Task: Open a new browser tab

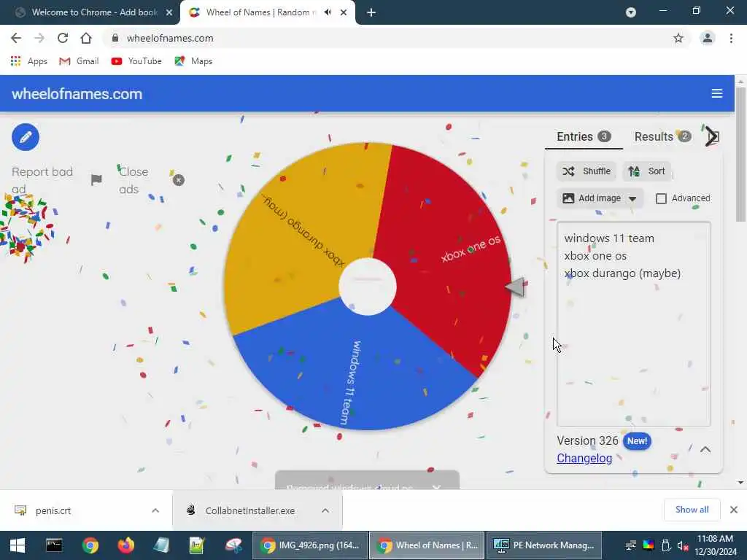Action: pyautogui.click(x=371, y=12)
